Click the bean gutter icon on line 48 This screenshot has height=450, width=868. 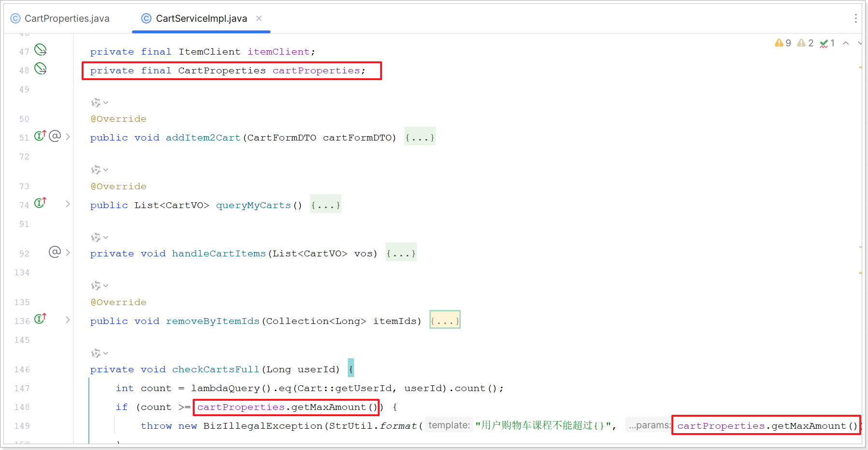[41, 69]
